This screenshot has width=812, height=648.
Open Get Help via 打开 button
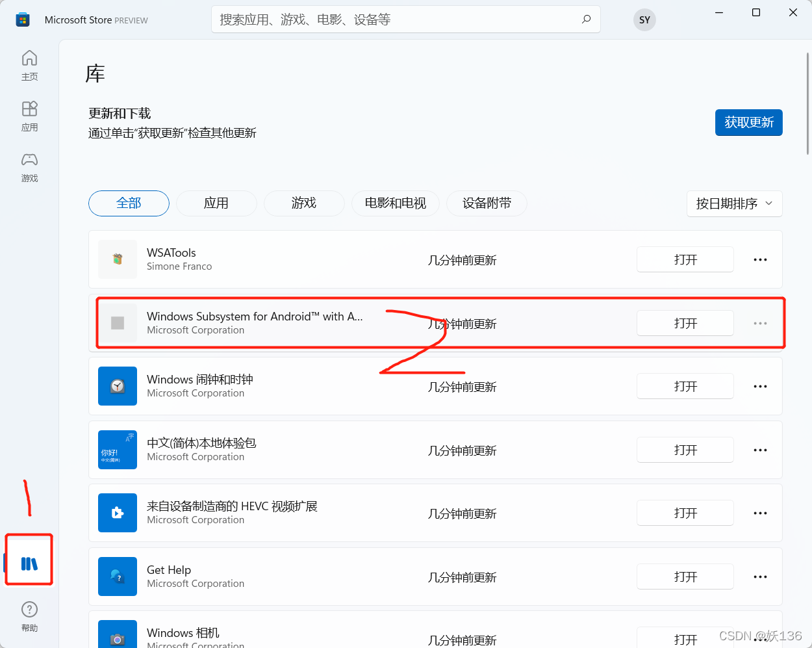(685, 577)
